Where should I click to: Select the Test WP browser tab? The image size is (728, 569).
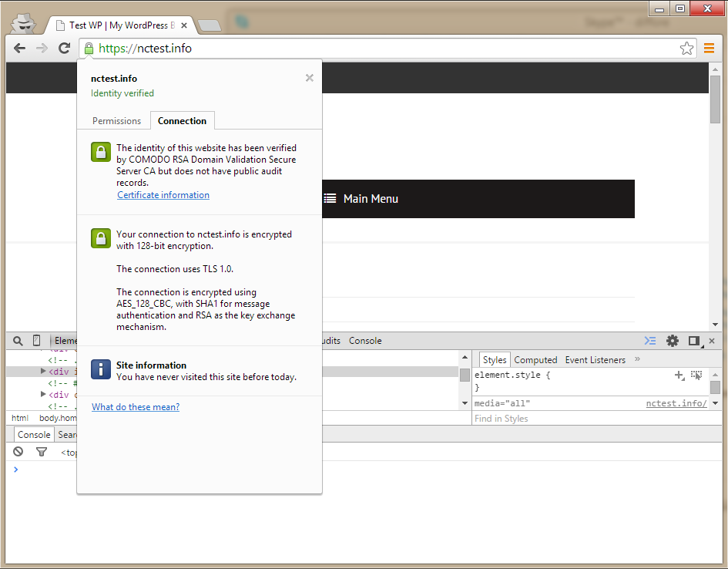coord(121,25)
